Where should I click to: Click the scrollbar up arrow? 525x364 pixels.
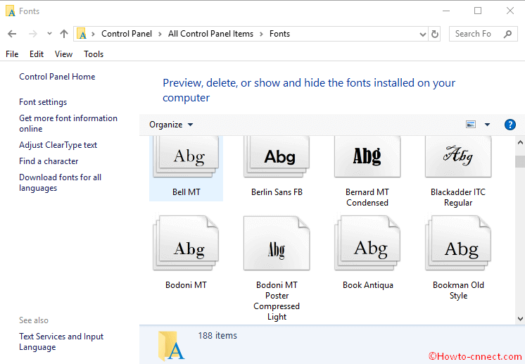point(520,142)
